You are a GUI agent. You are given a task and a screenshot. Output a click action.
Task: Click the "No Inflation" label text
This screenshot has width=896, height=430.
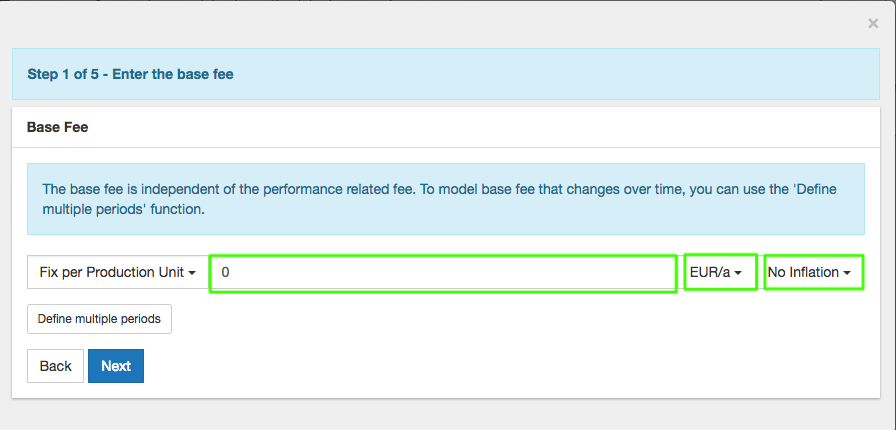(803, 272)
